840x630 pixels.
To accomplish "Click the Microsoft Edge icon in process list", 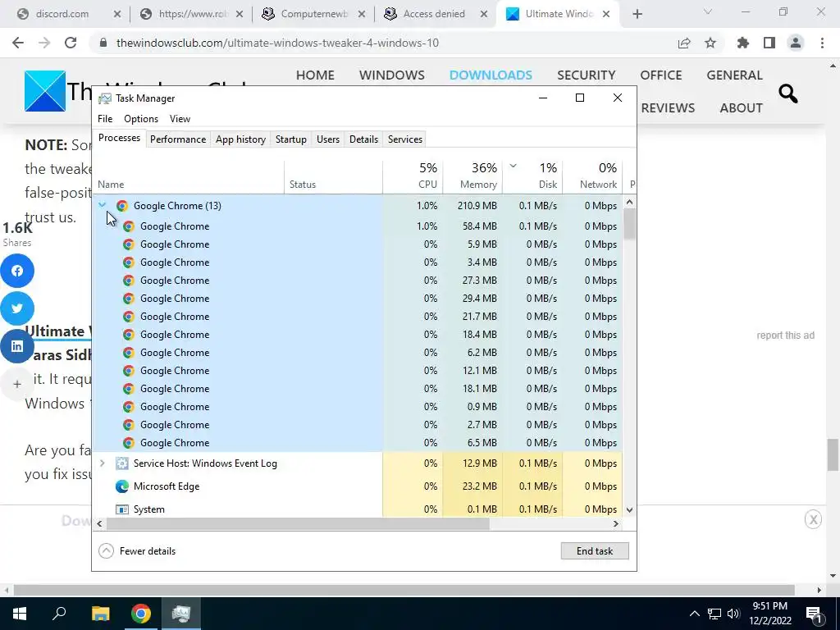I will [122, 486].
